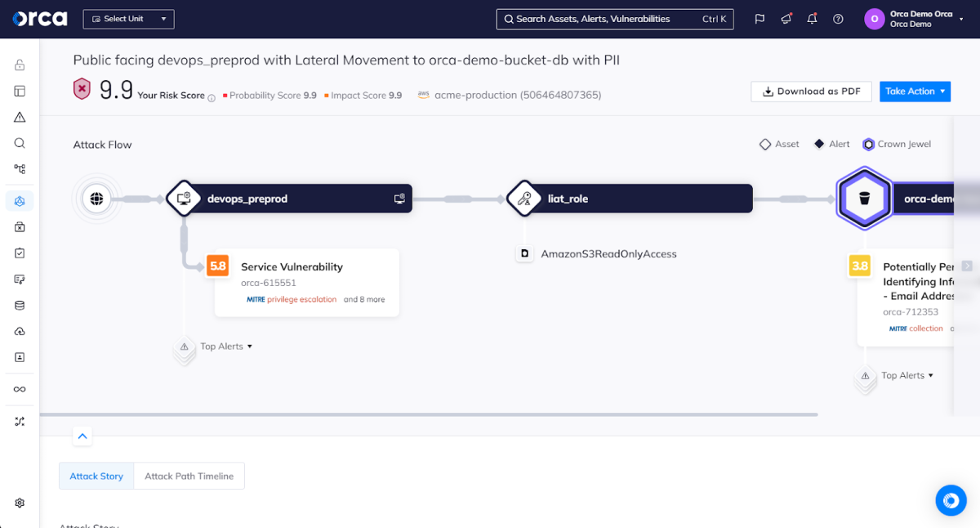Click the acme-production account label
Screen dimensions: 980x528
pos(518,95)
